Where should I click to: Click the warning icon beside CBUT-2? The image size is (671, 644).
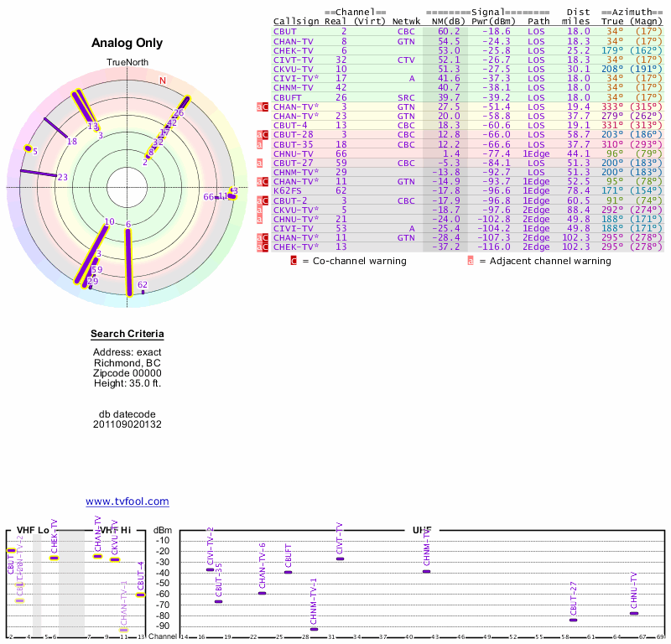[x=263, y=200]
